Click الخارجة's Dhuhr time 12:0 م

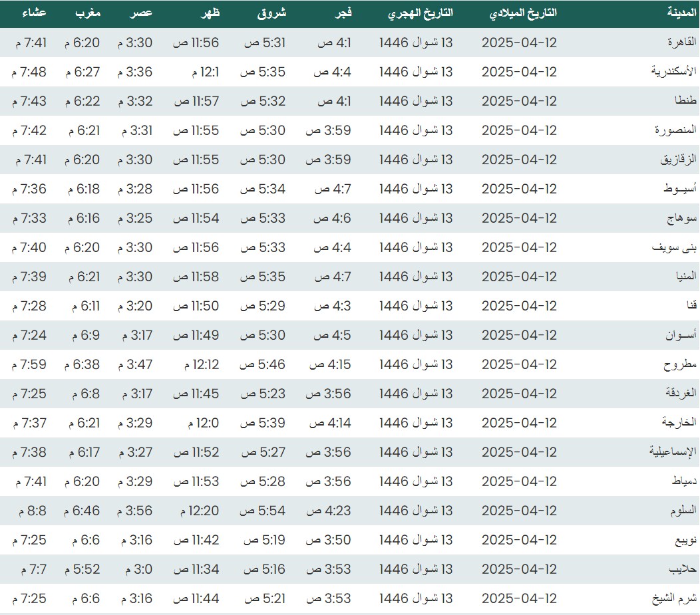point(200,423)
